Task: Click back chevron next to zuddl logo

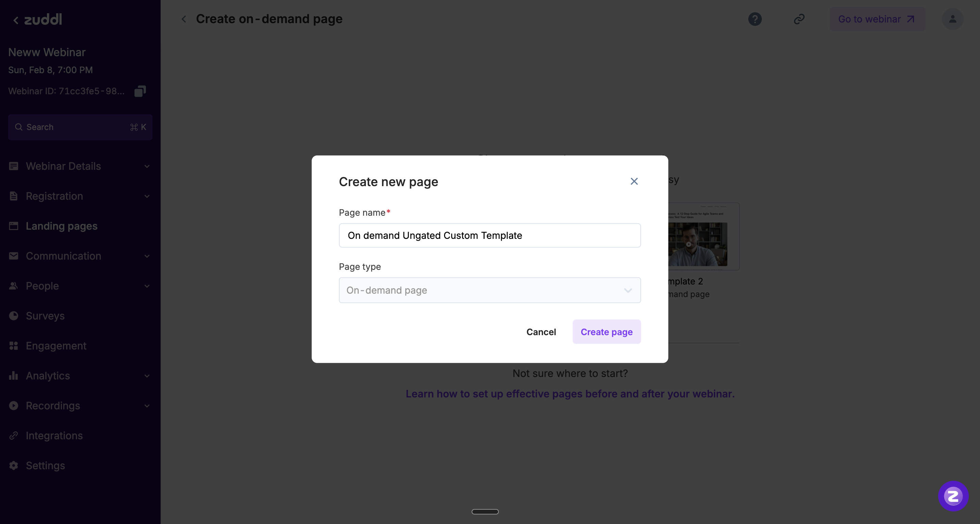Action: coord(16,20)
